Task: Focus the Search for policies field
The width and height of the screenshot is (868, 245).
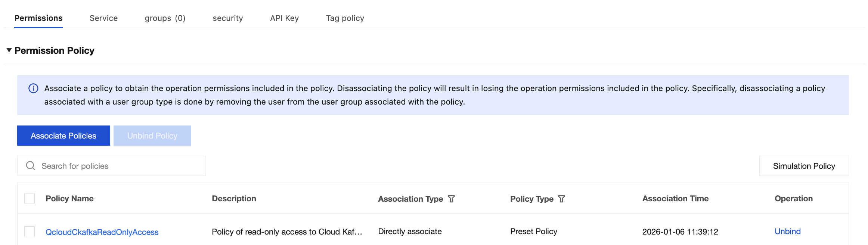Action: [120, 166]
